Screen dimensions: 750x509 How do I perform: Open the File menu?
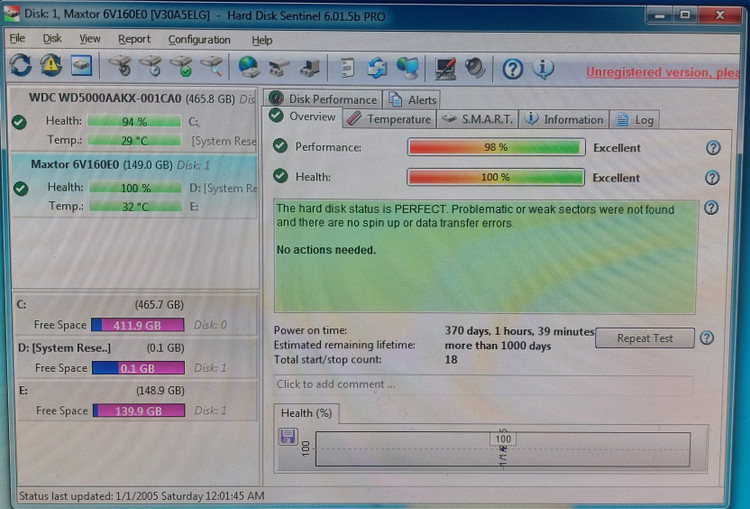(17, 38)
